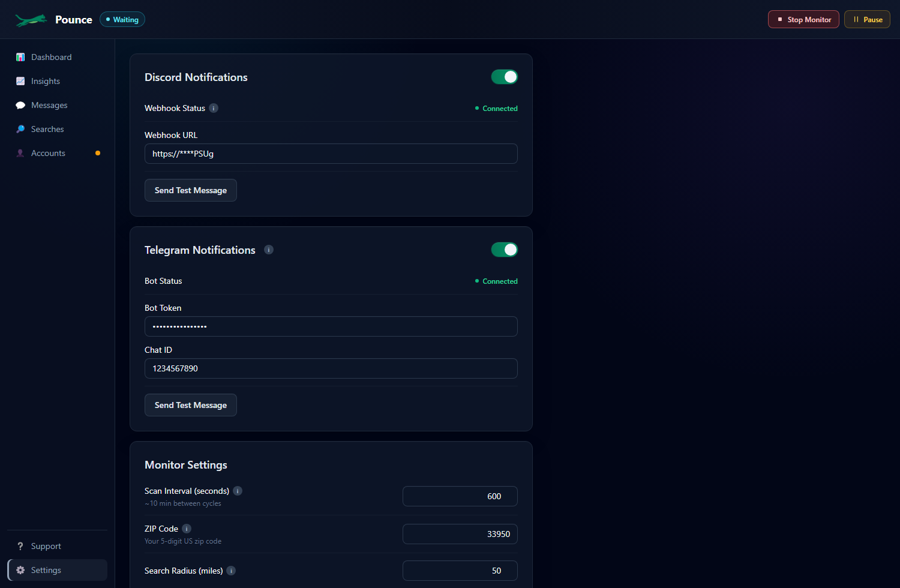Click the Bot Token field

pos(331,326)
